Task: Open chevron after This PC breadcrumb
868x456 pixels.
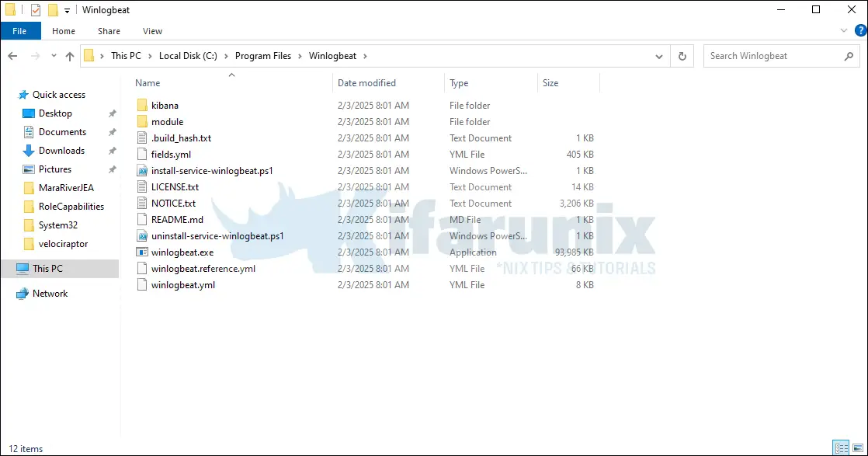Action: (x=150, y=56)
